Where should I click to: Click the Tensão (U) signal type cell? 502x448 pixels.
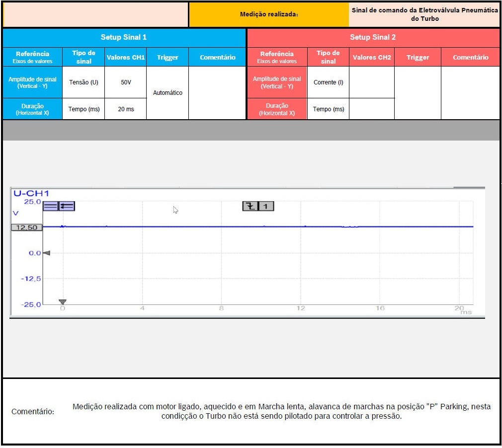[84, 82]
